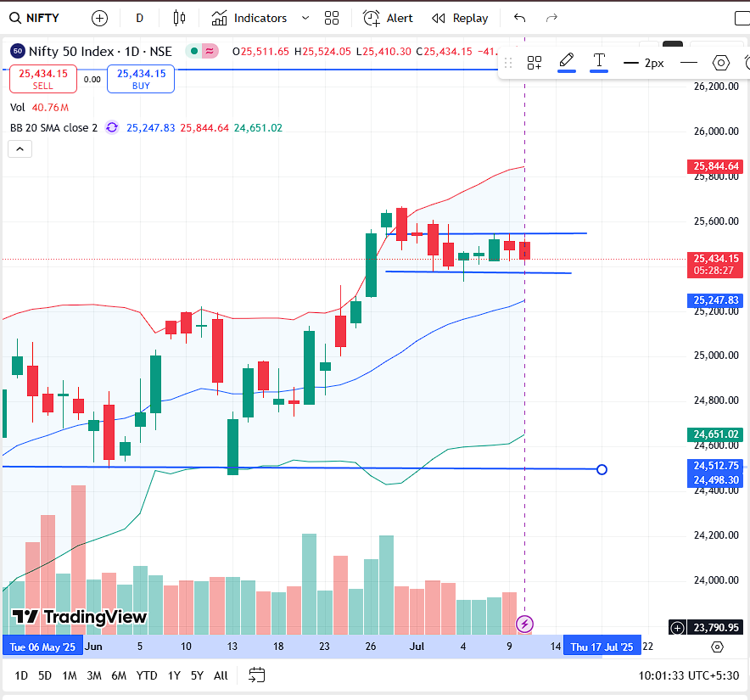Click the 25,844.64 upper band price label
This screenshot has width=750, height=700.
[x=715, y=166]
